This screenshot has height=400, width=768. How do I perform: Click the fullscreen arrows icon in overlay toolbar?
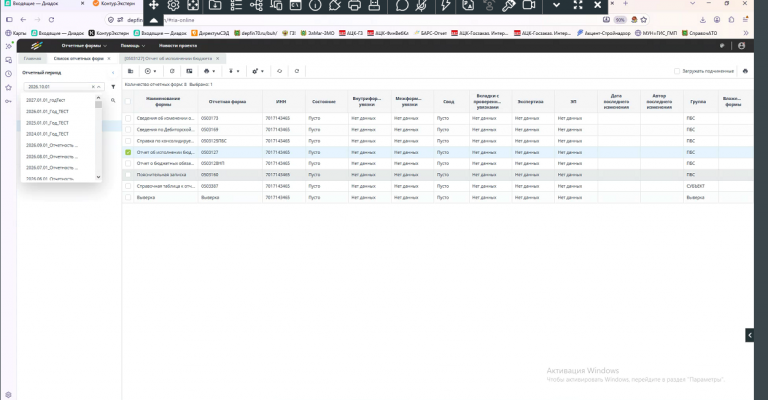(x=578, y=5)
